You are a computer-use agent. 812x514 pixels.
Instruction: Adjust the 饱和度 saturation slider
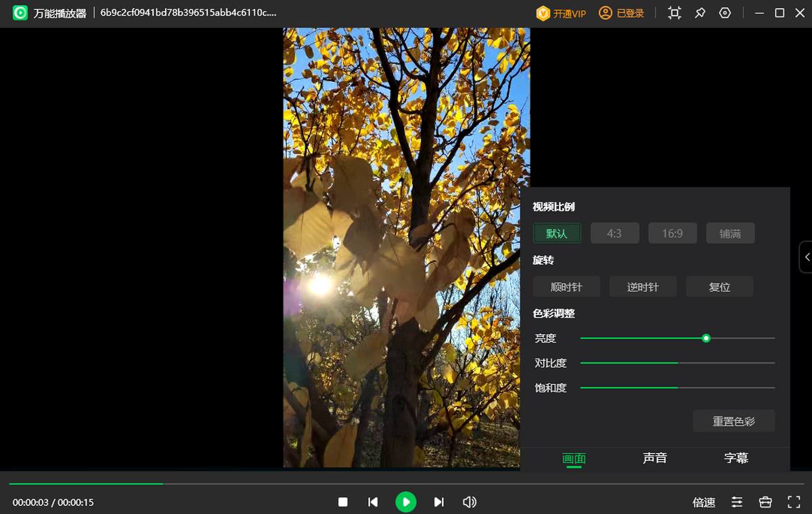(x=677, y=387)
